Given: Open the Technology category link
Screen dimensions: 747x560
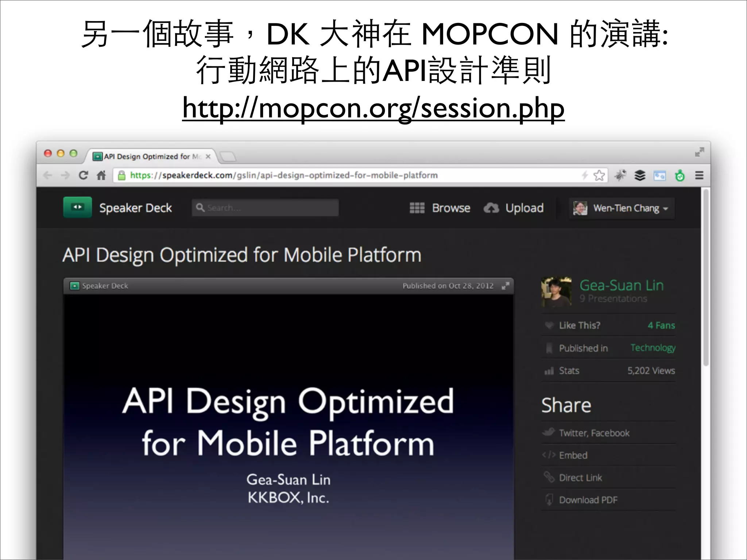Looking at the screenshot, I should coord(653,348).
